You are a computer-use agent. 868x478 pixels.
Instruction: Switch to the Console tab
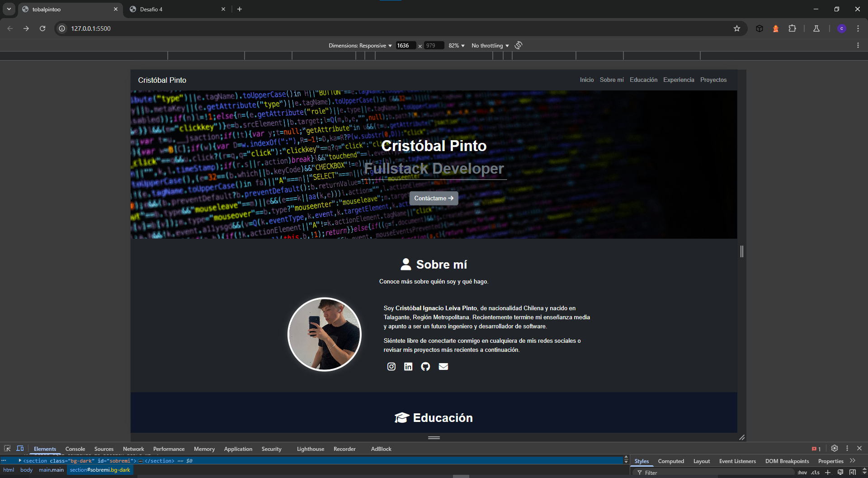click(75, 449)
